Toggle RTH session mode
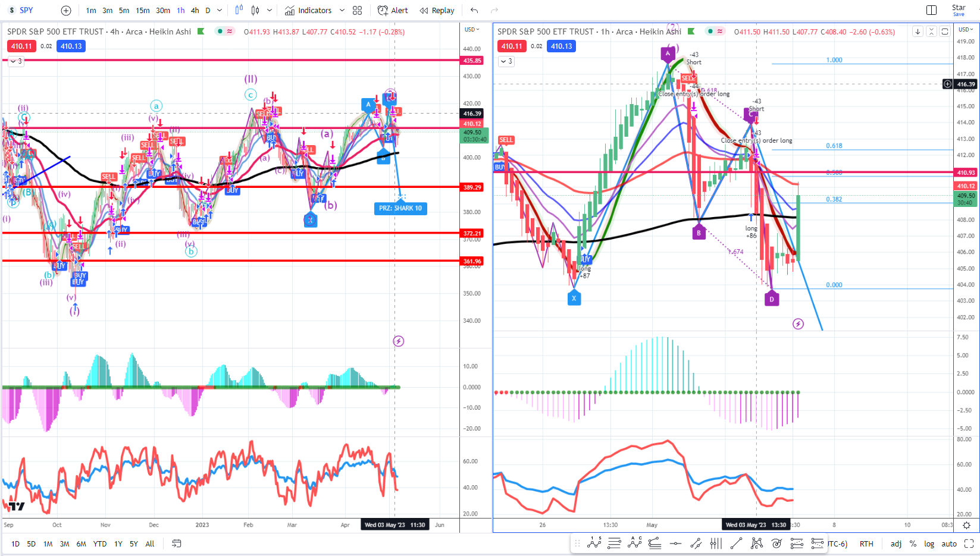Viewport: 980px width, 556px height. (x=866, y=544)
